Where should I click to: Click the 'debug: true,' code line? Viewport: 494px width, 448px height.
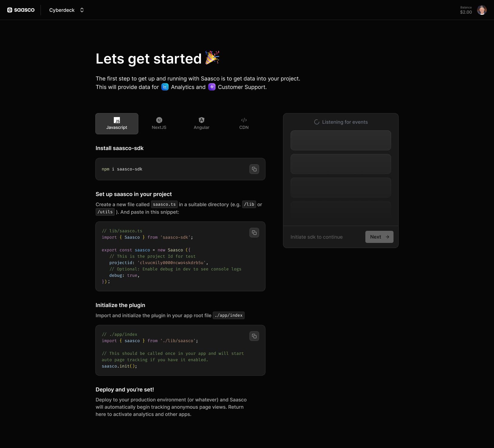tap(124, 275)
